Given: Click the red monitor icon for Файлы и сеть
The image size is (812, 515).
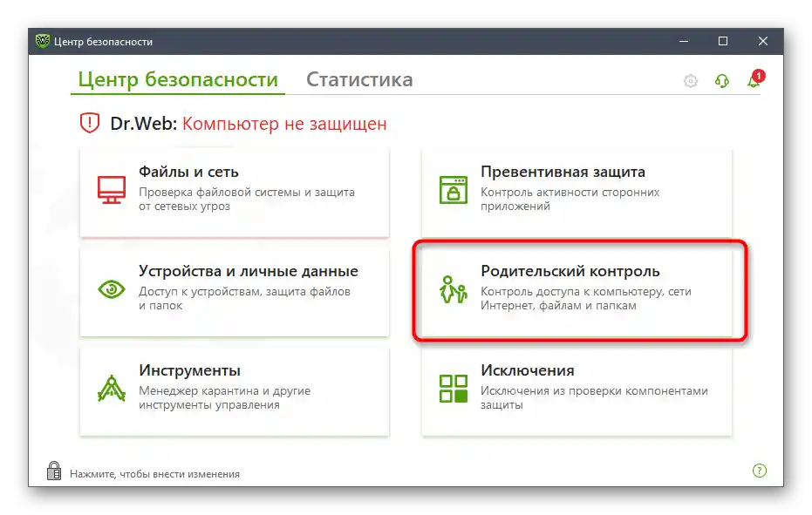Looking at the screenshot, I should [112, 190].
